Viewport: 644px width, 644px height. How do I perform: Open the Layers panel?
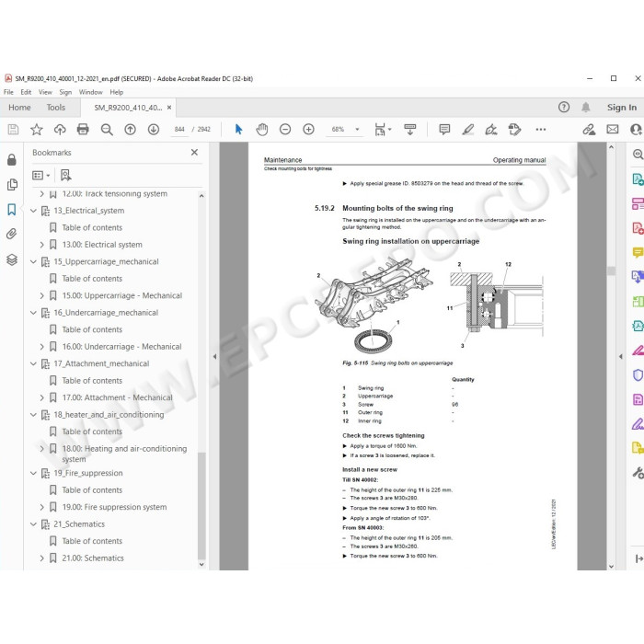12,259
